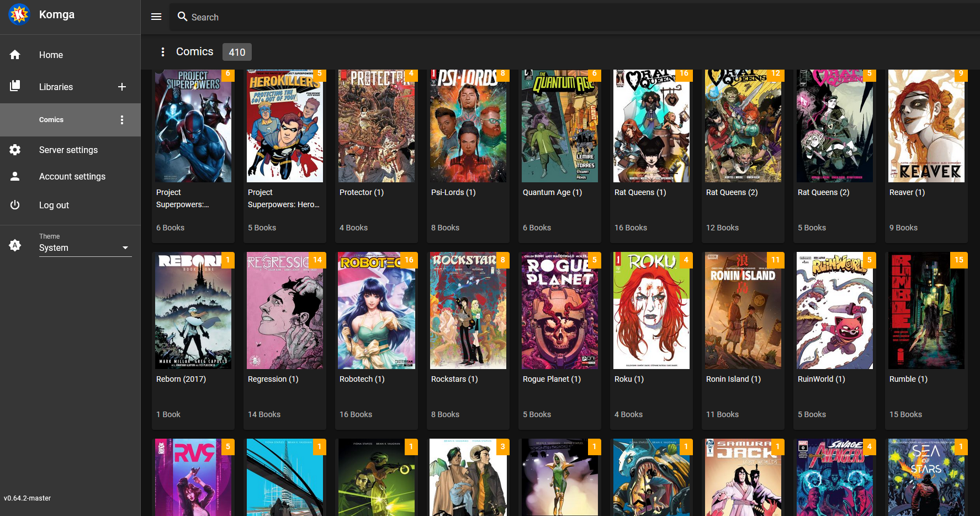Open the Reaver cover thumbnail
This screenshot has width=980, height=516.
click(926, 126)
